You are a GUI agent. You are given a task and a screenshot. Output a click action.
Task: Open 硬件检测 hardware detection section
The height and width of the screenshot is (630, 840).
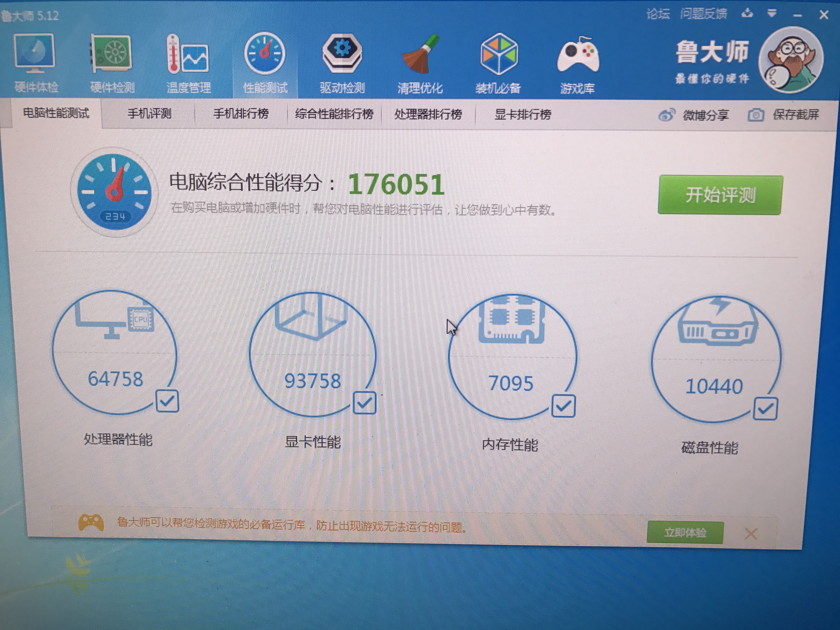click(x=112, y=63)
